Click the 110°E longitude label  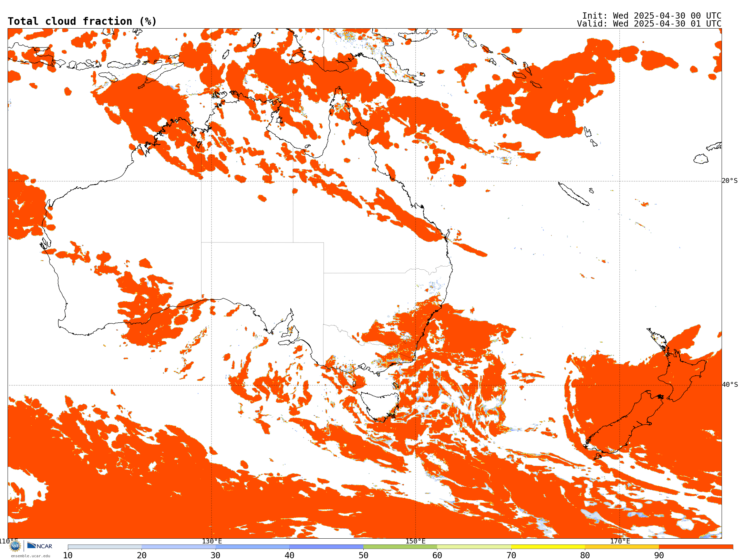coord(9,541)
